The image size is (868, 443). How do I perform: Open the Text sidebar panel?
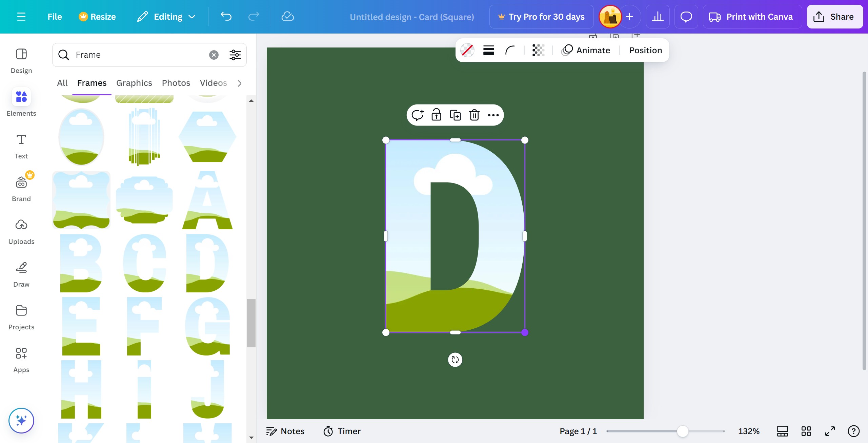(x=21, y=146)
